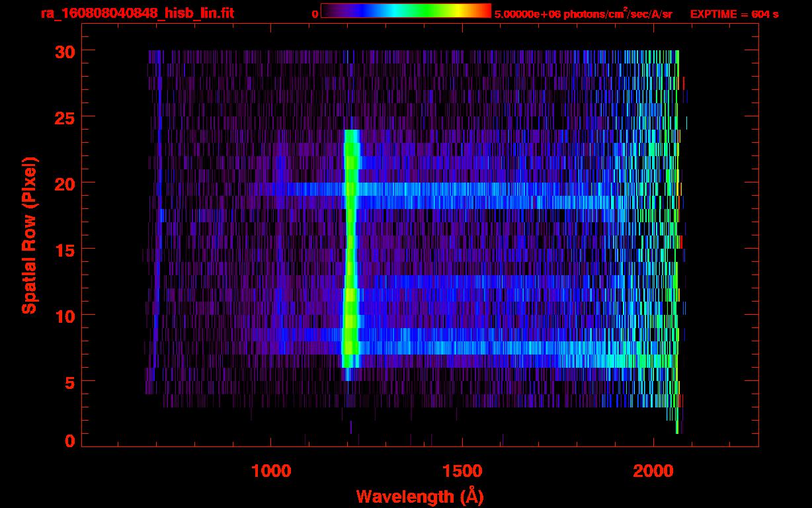Screen dimensions: 812x508
Task: Click the bright green Lyman-alpha vertical emission band
Action: (x=350, y=249)
